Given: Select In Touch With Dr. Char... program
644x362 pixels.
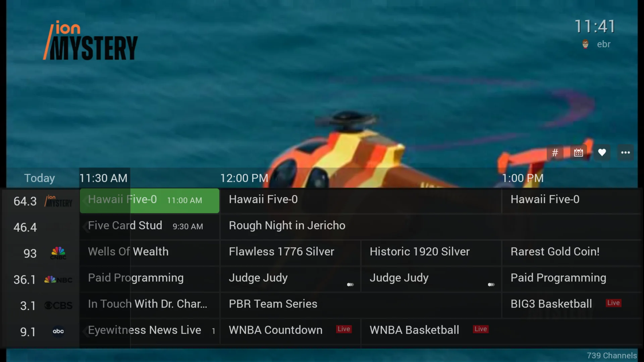Looking at the screenshot, I should (x=150, y=305).
